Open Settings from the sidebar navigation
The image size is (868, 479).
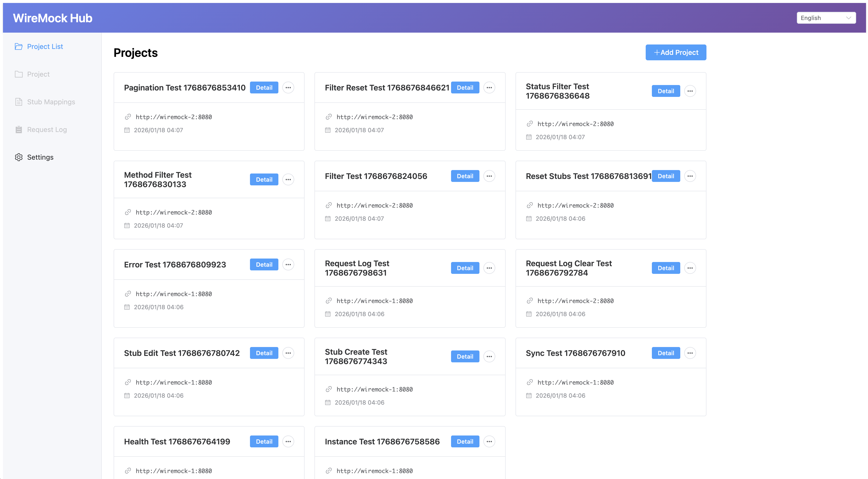[40, 157]
